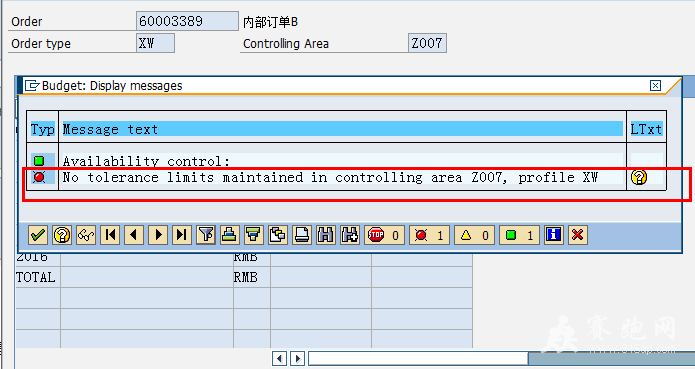This screenshot has height=369, width=695.
Task: Close the Budget Display messages dialog
Action: 655,85
